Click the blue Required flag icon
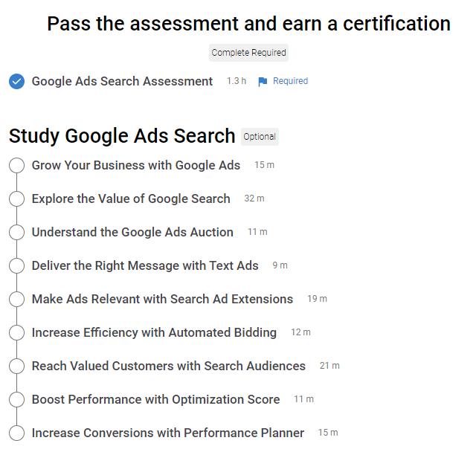Viewport: 476px width, 452px height. click(263, 82)
